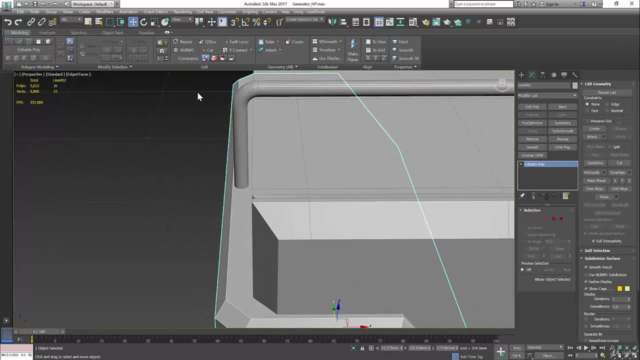Click the Repeat Last button
The image size is (640, 360).
pyautogui.click(x=607, y=93)
